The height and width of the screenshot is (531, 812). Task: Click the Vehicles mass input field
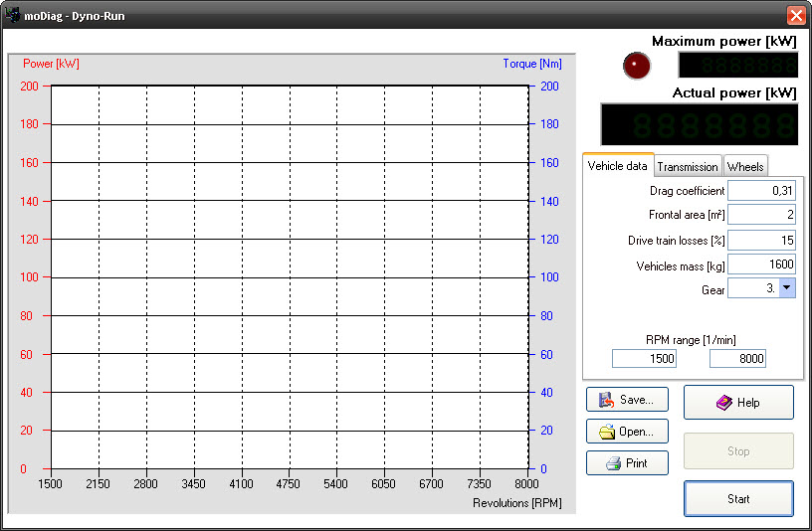point(761,265)
